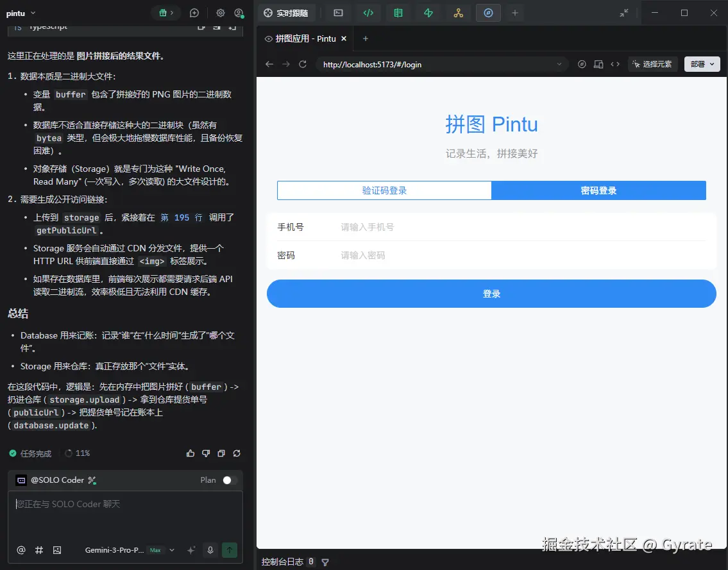Click the blue 登录 button
The image size is (728, 570).
tap(492, 294)
